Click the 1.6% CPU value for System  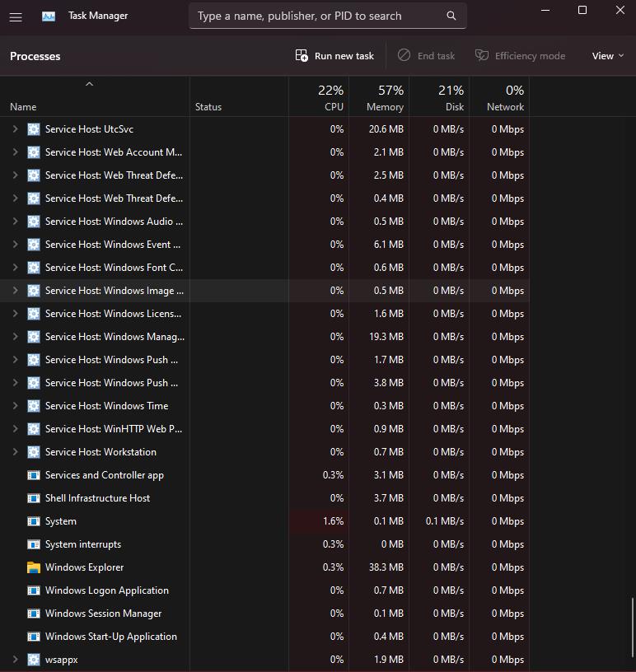pyautogui.click(x=333, y=521)
